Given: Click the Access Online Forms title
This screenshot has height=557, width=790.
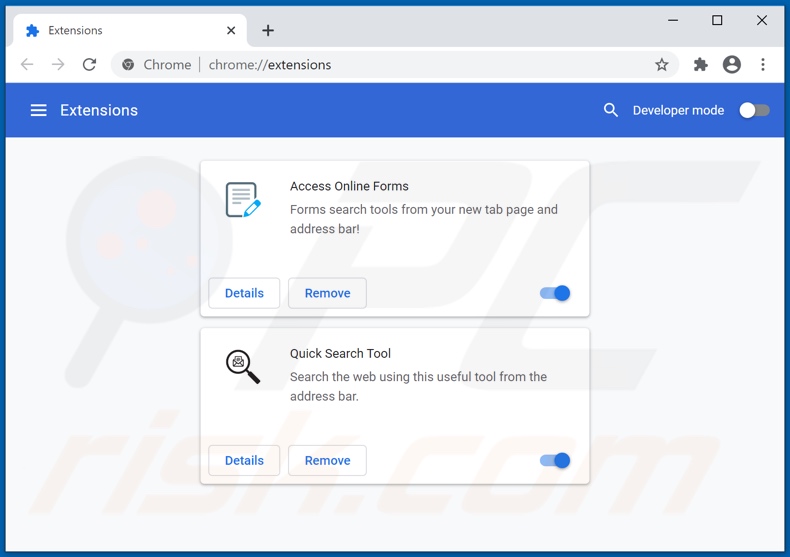Looking at the screenshot, I should (349, 186).
